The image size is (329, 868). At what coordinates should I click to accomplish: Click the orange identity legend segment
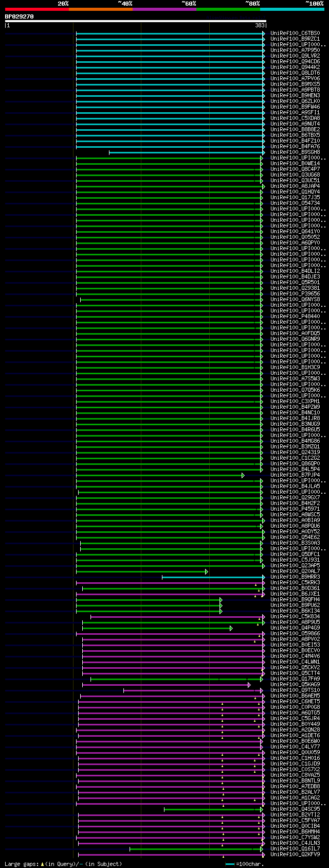point(101,9)
